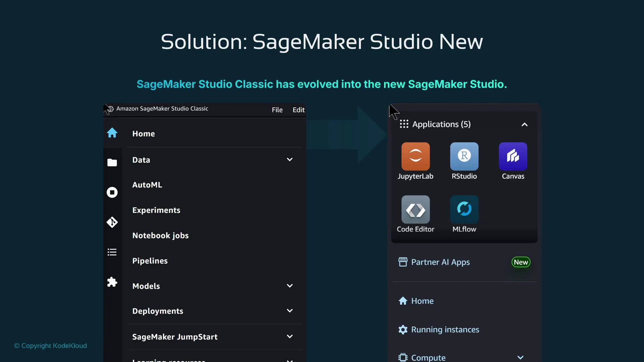Open the Edit menu

coord(298,110)
